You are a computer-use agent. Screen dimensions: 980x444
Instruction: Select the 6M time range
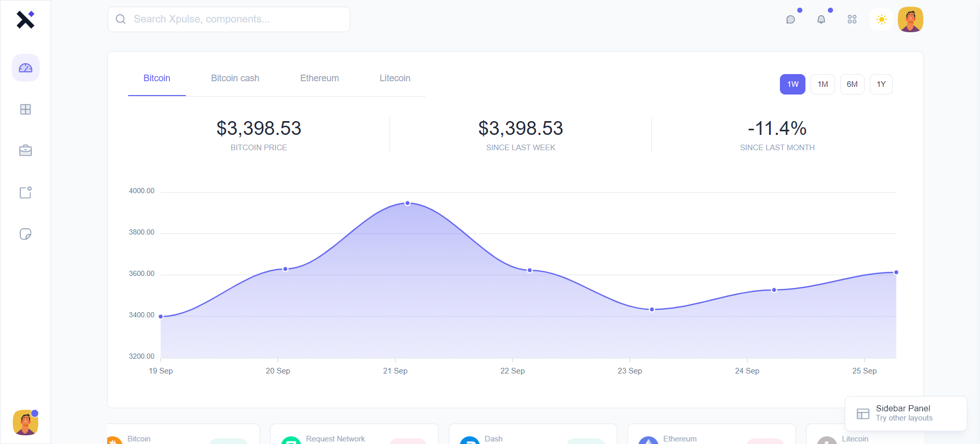(x=852, y=84)
